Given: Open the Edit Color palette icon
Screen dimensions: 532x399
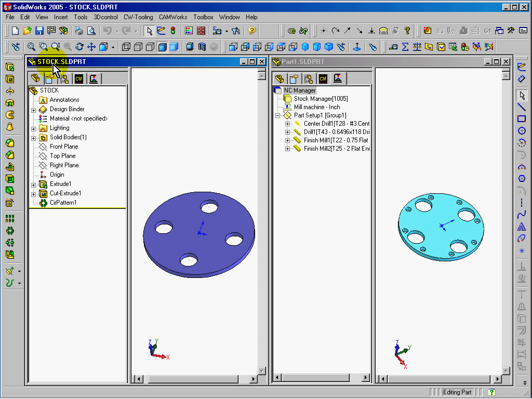Looking at the screenshot, I should [x=189, y=31].
